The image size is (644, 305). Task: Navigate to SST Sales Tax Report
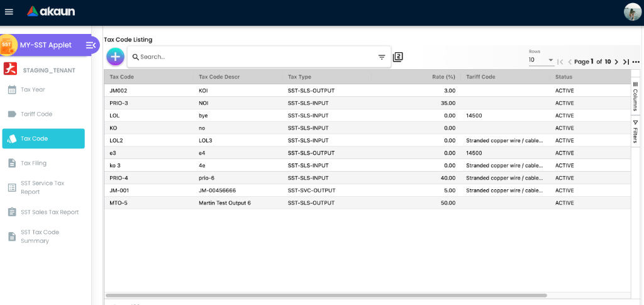[x=50, y=212]
